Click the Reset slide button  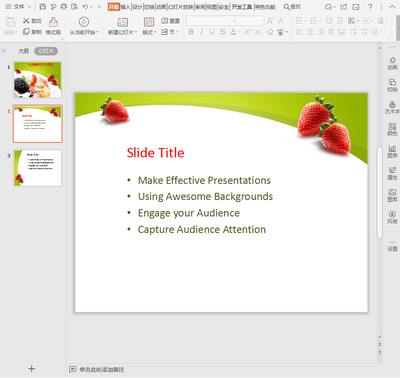pos(170,21)
